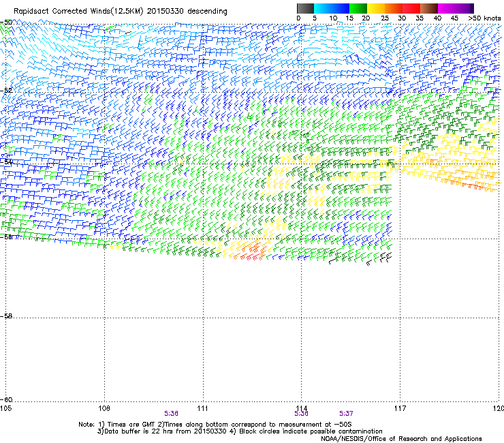Click the '>50 knots' legend label
This screenshot has width=504, height=443.
pos(484,18)
